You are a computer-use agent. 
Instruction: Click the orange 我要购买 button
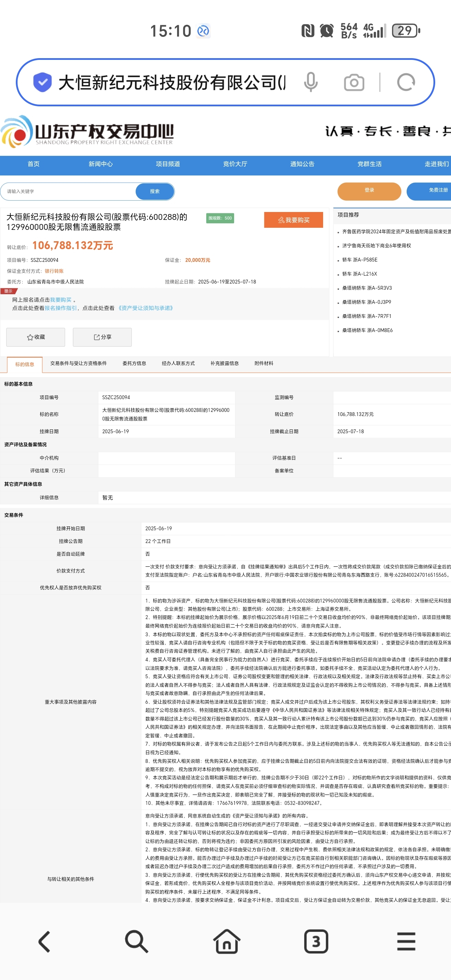pyautogui.click(x=294, y=220)
